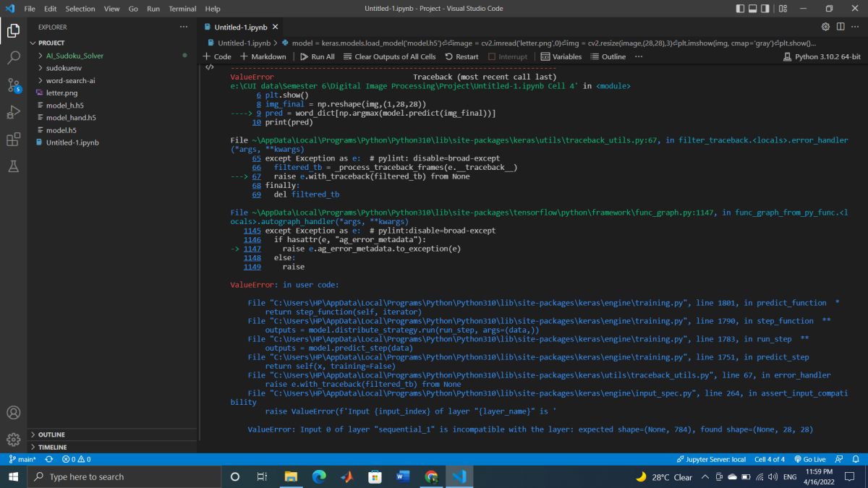Image resolution: width=868 pixels, height=488 pixels.
Task: Open the Run menu
Action: 153,9
